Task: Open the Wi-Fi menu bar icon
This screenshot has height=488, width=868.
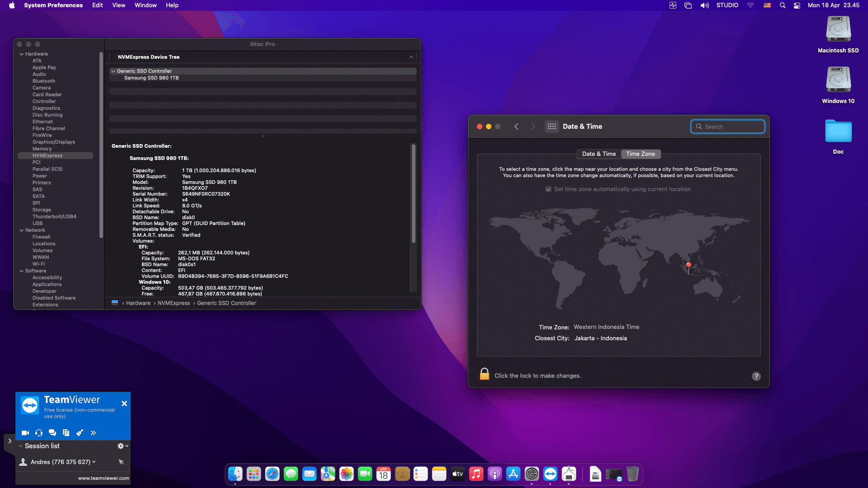Action: click(750, 5)
